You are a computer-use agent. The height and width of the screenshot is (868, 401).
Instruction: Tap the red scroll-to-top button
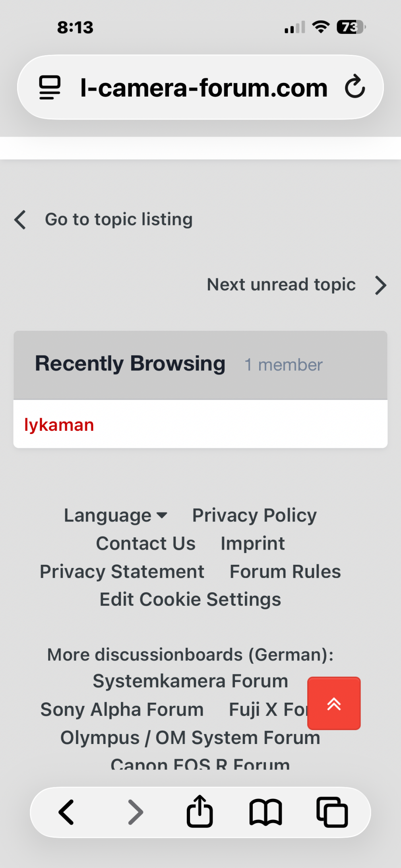tap(334, 703)
